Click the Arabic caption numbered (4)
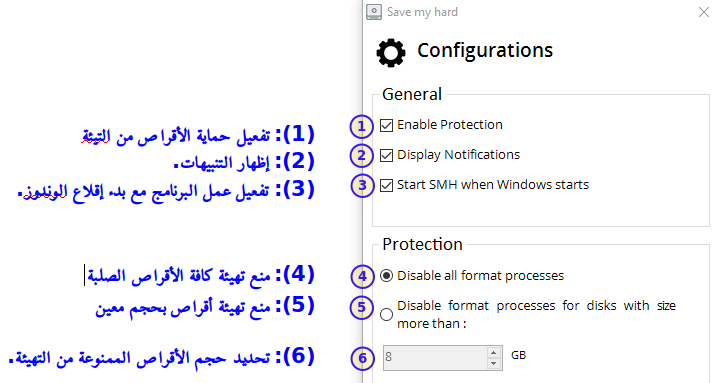713x383 pixels. click(201, 275)
